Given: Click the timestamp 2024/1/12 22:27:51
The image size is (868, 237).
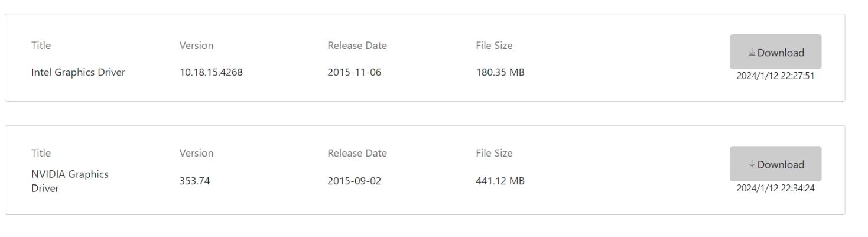Looking at the screenshot, I should coord(775,76).
